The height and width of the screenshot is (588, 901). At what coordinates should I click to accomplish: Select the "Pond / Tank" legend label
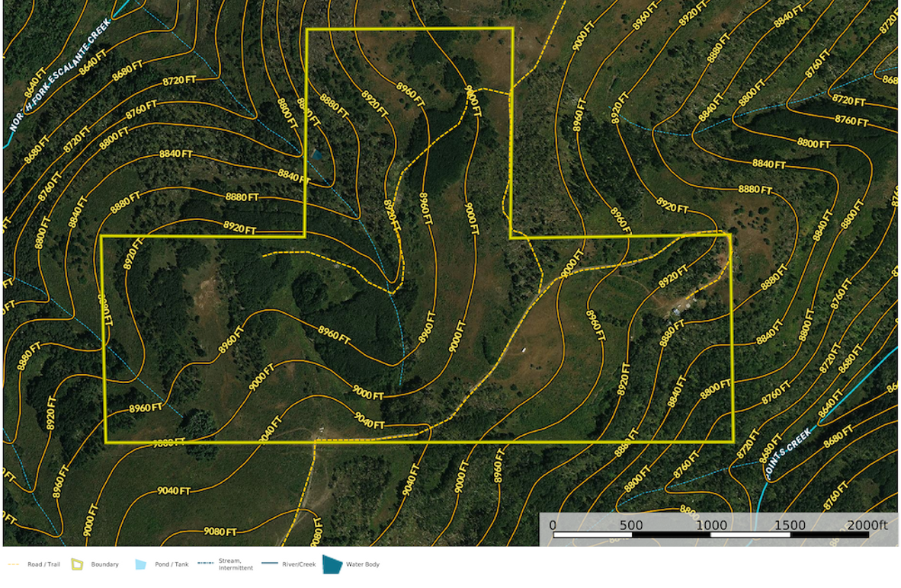click(172, 564)
